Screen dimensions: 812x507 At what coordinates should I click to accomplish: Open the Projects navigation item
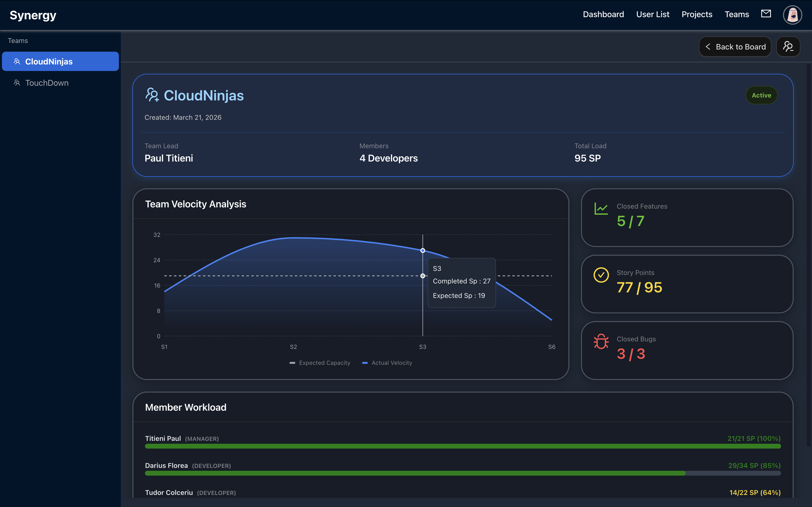click(x=696, y=14)
